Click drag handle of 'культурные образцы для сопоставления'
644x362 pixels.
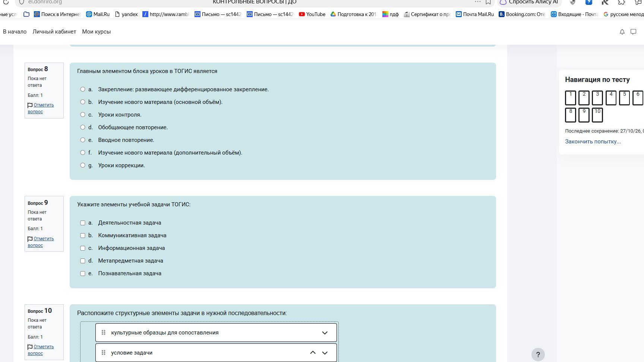[104, 333]
